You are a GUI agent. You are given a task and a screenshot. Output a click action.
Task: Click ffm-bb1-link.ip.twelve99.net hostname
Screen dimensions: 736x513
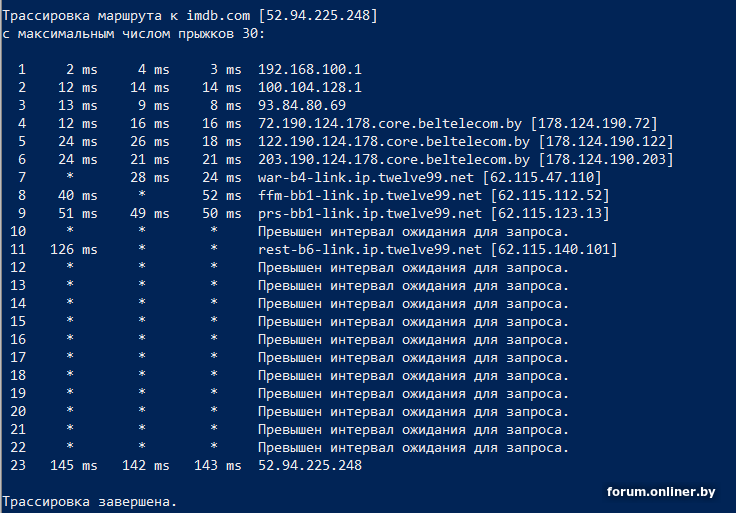(x=370, y=195)
